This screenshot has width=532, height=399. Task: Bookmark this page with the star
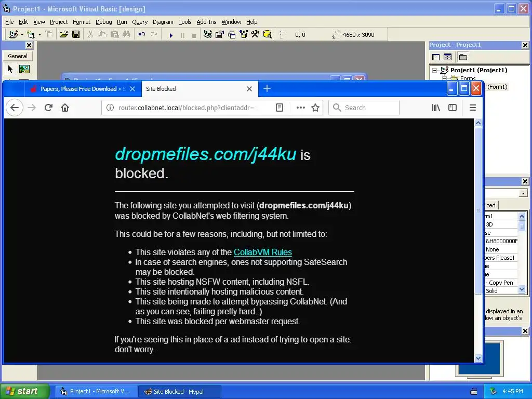point(315,108)
